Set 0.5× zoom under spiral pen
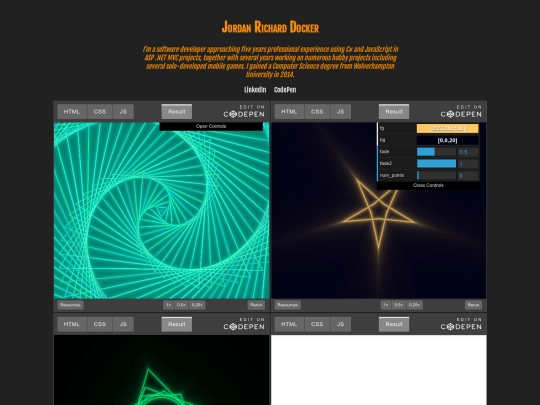Screen dimensions: 540x405 (x=181, y=305)
